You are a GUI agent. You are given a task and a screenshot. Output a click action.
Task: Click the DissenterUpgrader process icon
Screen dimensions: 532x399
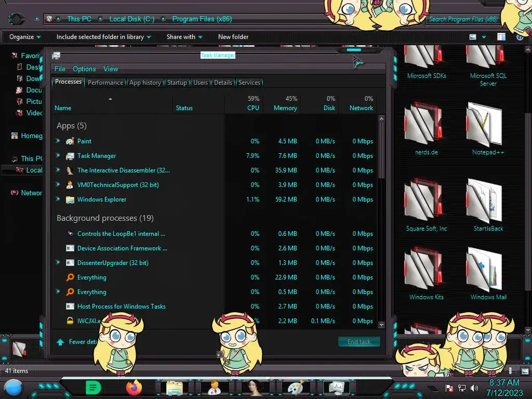[70, 262]
